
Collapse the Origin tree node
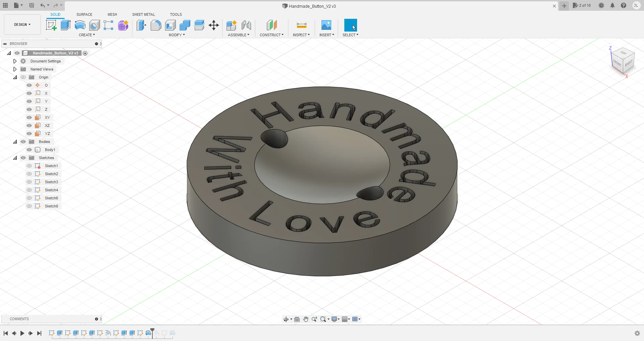(x=15, y=77)
